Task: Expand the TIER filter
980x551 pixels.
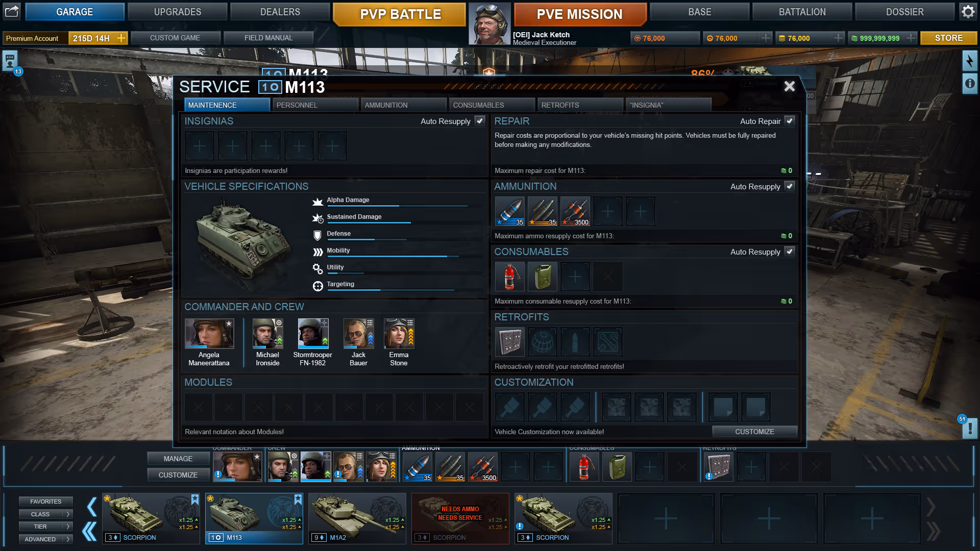Action: [45, 526]
